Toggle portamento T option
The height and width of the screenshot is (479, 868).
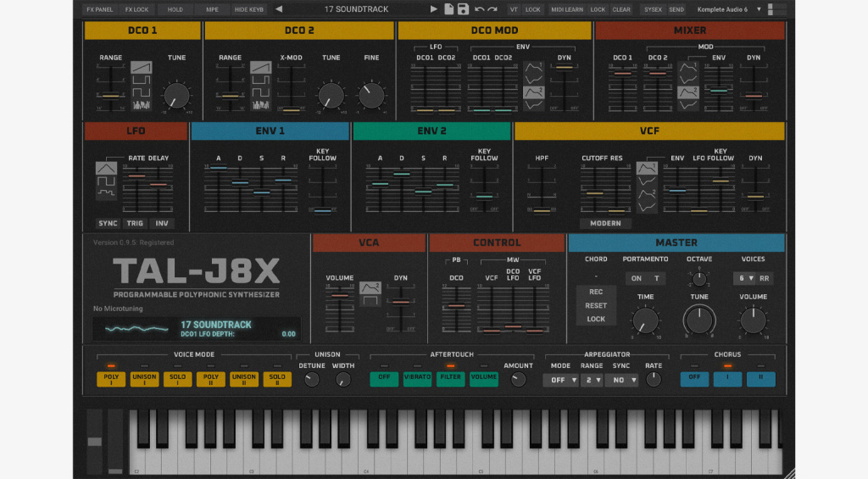(657, 278)
